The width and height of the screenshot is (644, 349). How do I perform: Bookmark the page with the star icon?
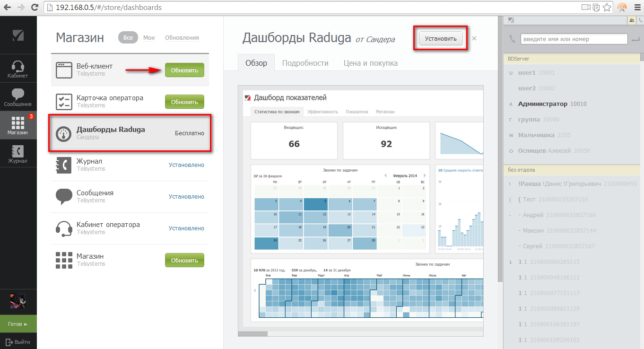coord(607,7)
